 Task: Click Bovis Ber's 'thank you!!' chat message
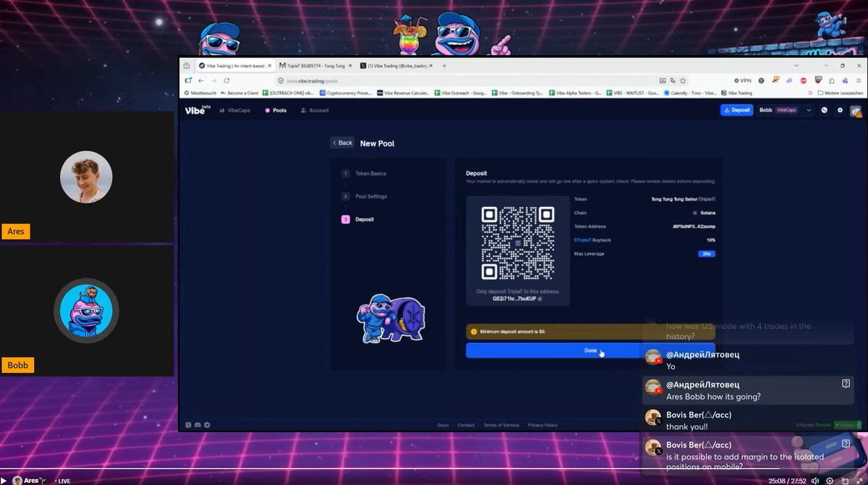(749, 421)
